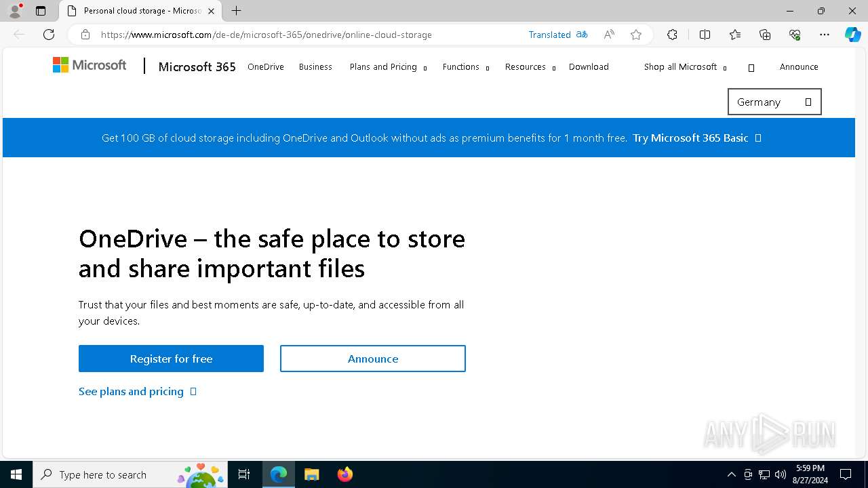Expand Shop all Microsoft menu
Screen dimensions: 868x488
coord(685,66)
